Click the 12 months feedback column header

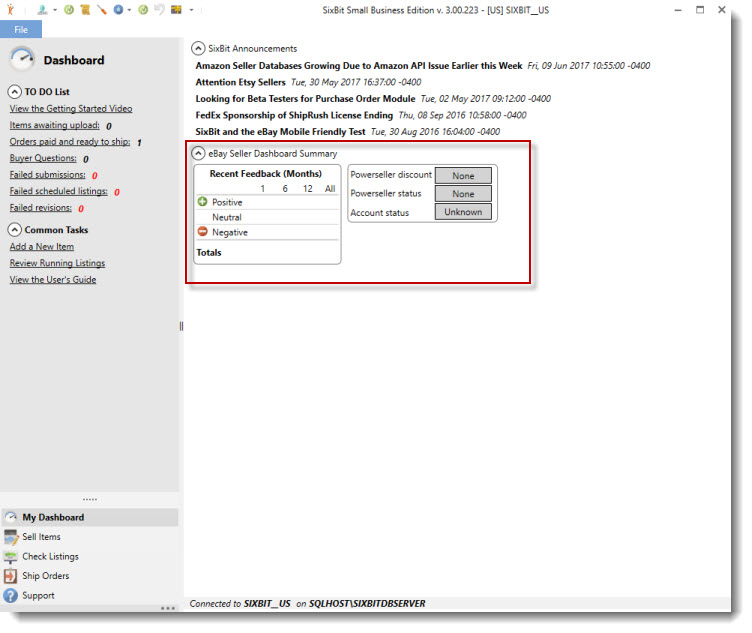307,188
